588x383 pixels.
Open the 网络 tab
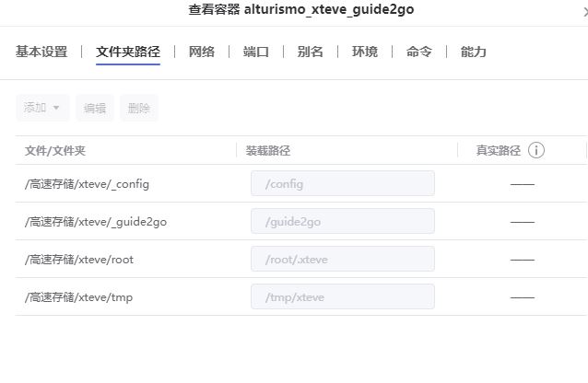pyautogui.click(x=202, y=52)
